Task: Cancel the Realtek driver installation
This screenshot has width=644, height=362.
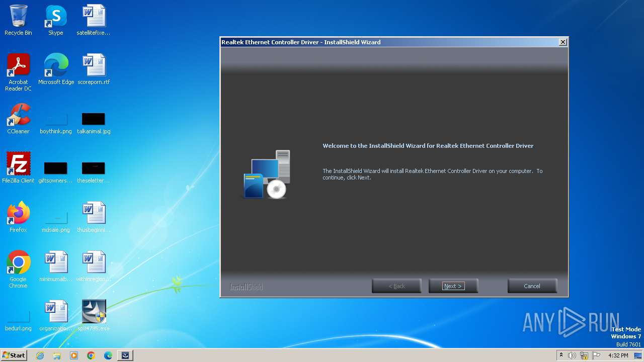Action: [532, 286]
